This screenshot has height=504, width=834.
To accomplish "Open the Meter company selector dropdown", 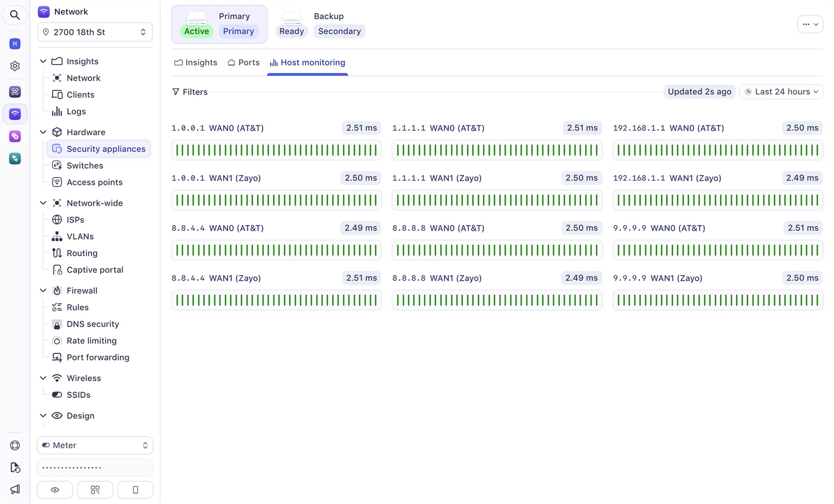I will (95, 445).
